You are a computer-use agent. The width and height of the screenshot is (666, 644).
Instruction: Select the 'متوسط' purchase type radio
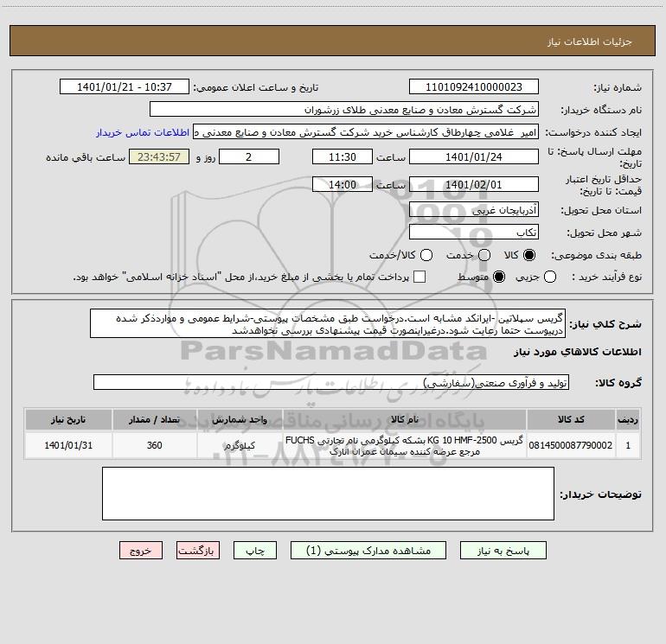[499, 277]
